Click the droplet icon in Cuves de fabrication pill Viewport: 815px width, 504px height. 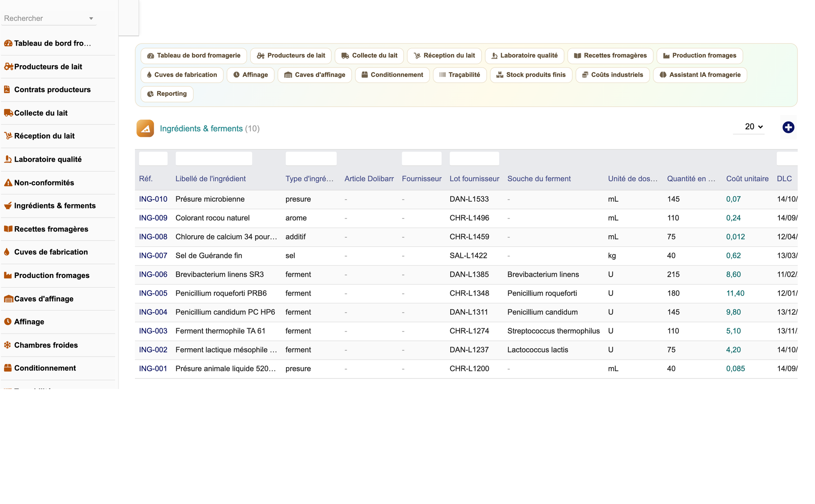click(x=149, y=75)
